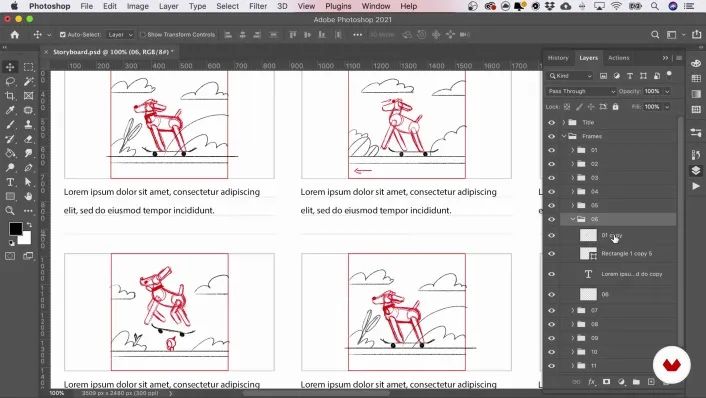Open the Layer menu
Screen dimensions: 706x398
(168, 6)
